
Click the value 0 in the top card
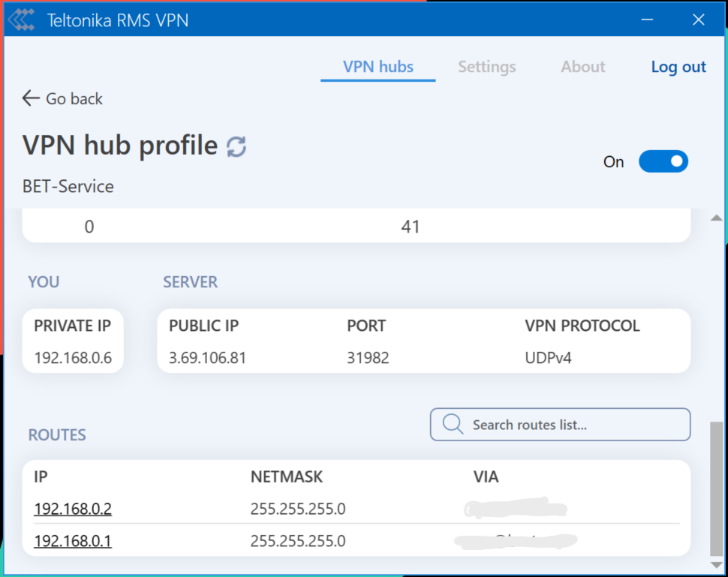(x=89, y=227)
